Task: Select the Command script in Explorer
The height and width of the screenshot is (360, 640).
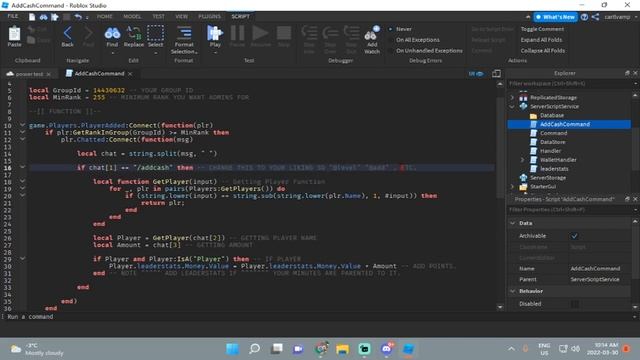Action: pyautogui.click(x=553, y=133)
